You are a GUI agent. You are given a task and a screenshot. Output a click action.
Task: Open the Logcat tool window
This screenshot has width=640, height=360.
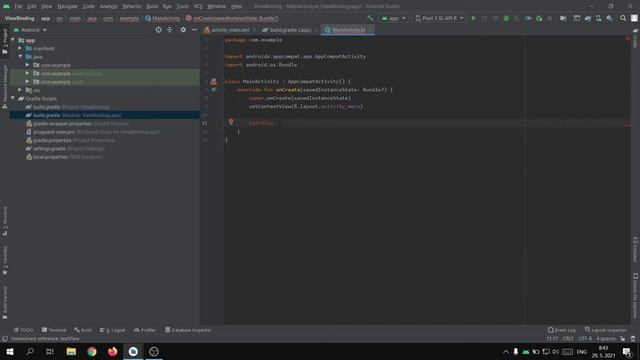click(x=113, y=330)
